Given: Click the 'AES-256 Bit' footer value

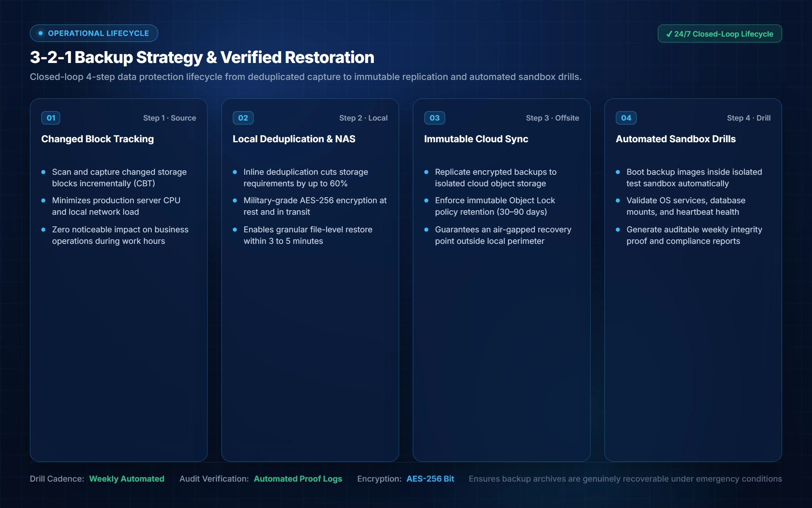Looking at the screenshot, I should pos(430,479).
